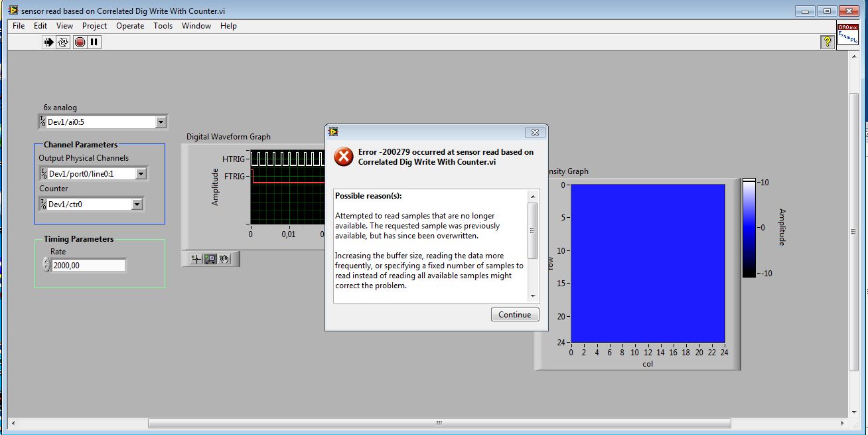Click the 'Possible reason(s):' text
The width and height of the screenshot is (868, 435).
(368, 196)
